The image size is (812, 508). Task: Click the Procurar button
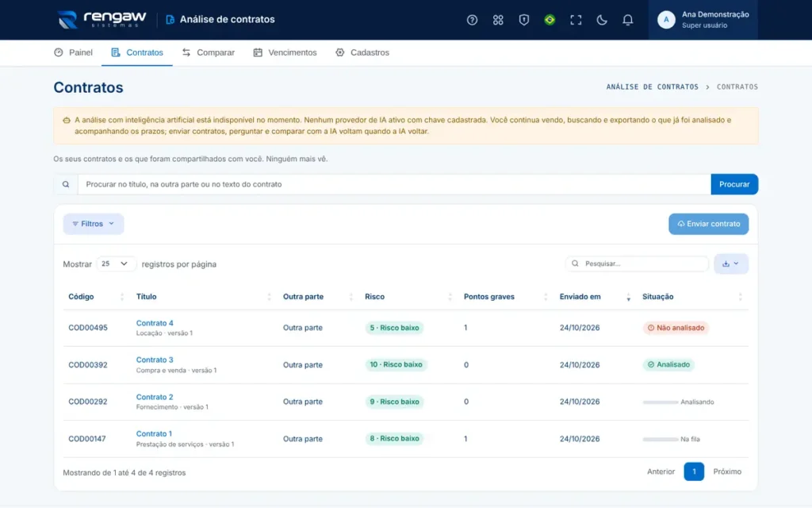pos(734,184)
